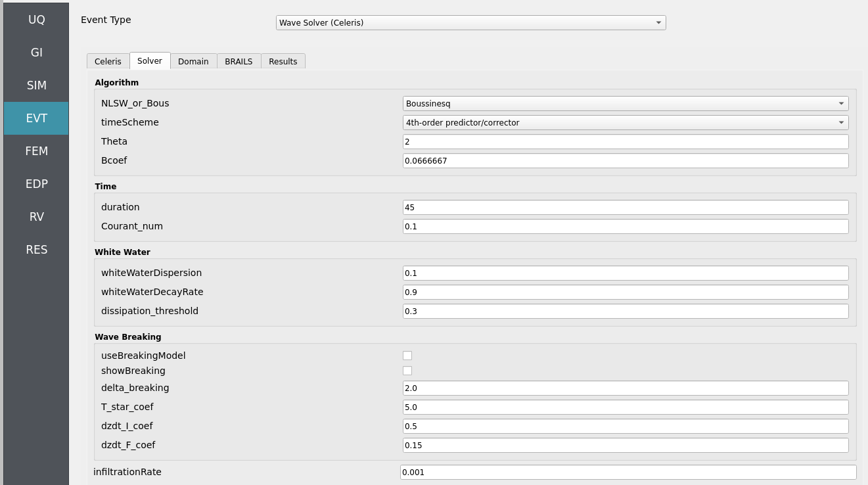Click the duration input field
This screenshot has width=868, height=485.
(x=626, y=207)
